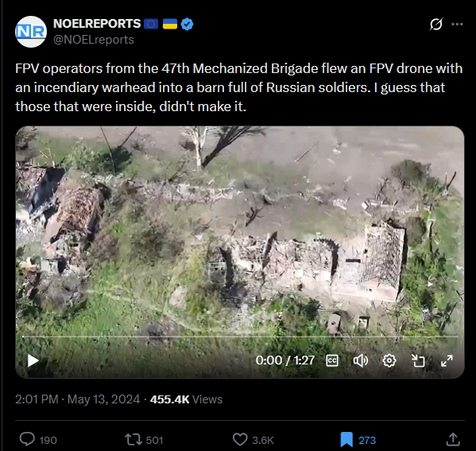
Task: Open the Grok explain slash-circle icon
Action: tap(436, 24)
